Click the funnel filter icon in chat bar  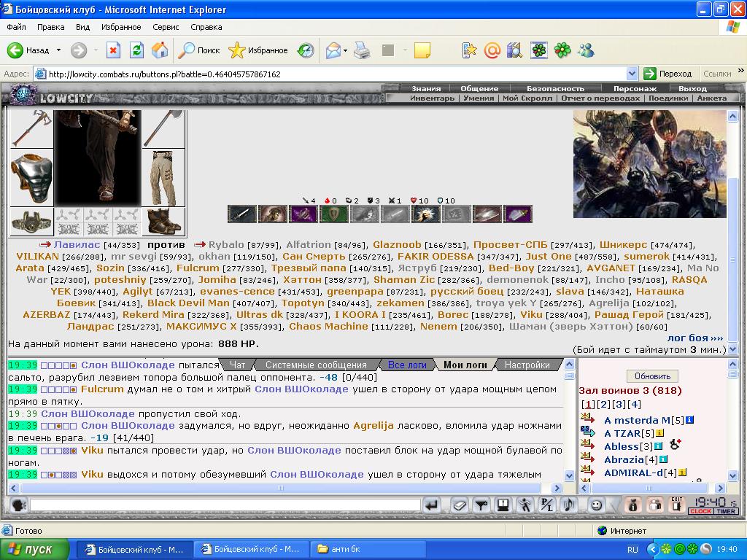[x=481, y=505]
